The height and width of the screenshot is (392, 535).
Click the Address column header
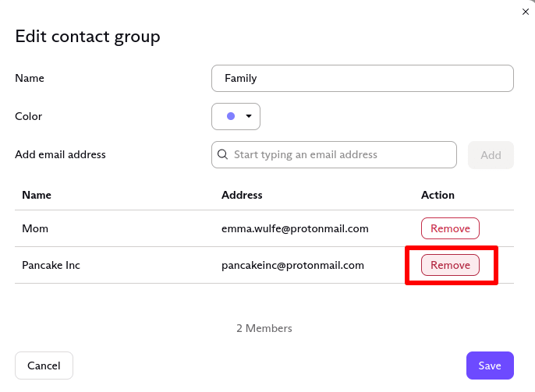click(x=242, y=195)
